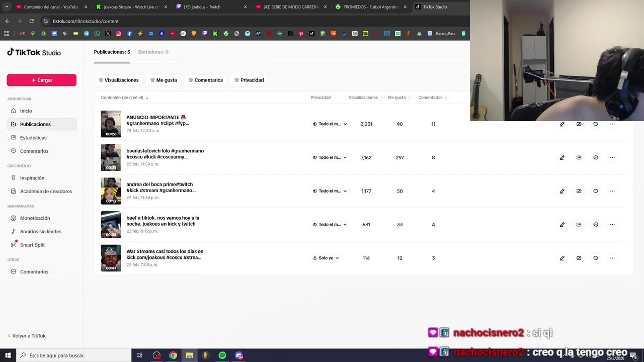Open the Comentarios filter
The width and height of the screenshot is (644, 362).
(x=206, y=80)
